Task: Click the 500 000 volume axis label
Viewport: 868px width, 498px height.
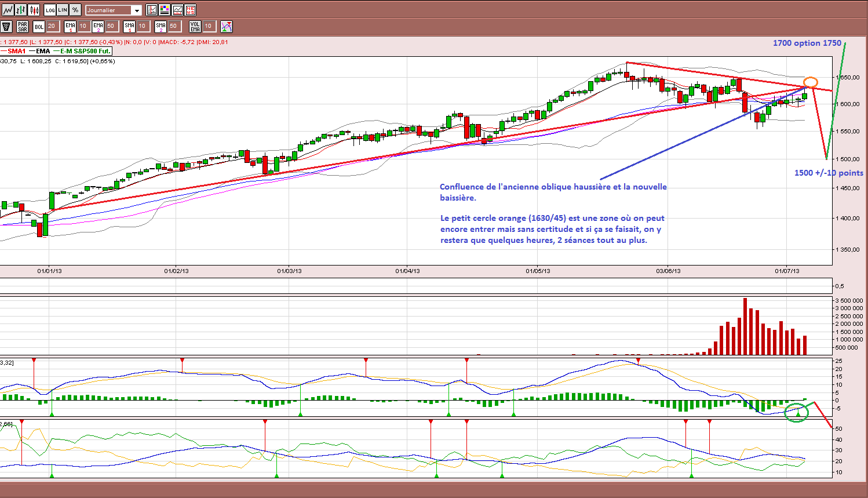Action: 847,347
